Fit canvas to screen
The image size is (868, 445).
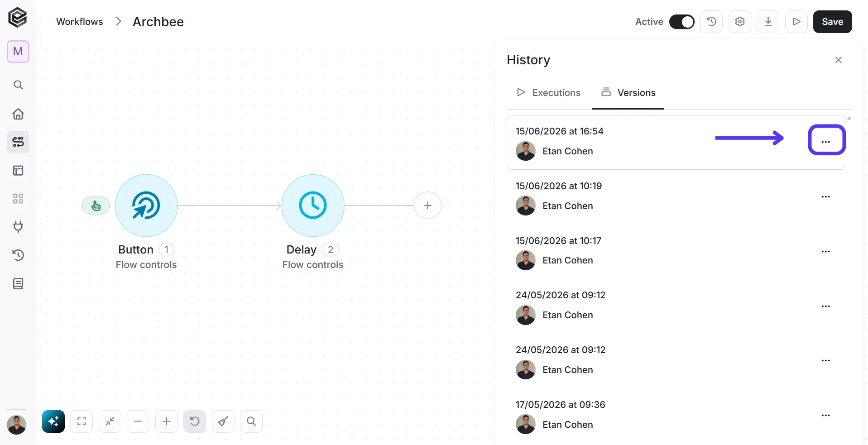click(82, 421)
